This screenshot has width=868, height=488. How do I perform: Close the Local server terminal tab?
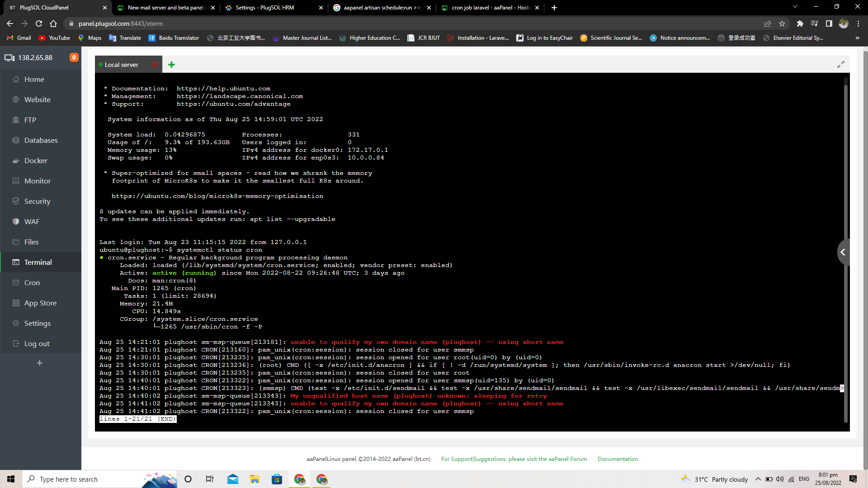point(155,65)
